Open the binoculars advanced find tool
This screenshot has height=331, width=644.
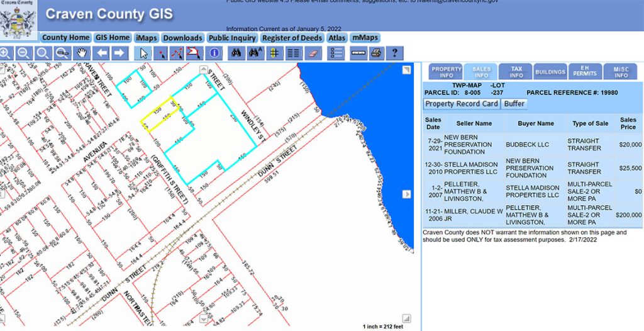pyautogui.click(x=255, y=53)
